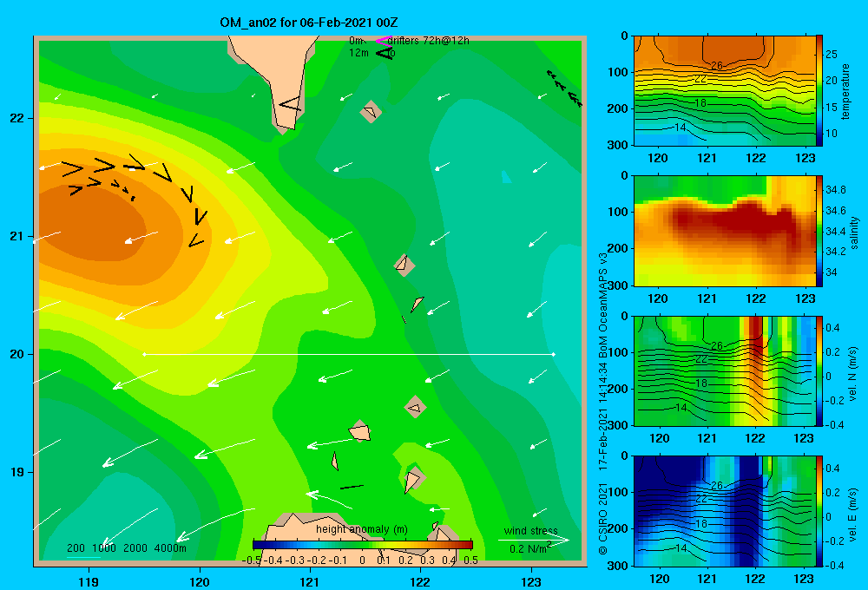
Task: Click the '14' contour label in temperature panel
Action: [681, 128]
